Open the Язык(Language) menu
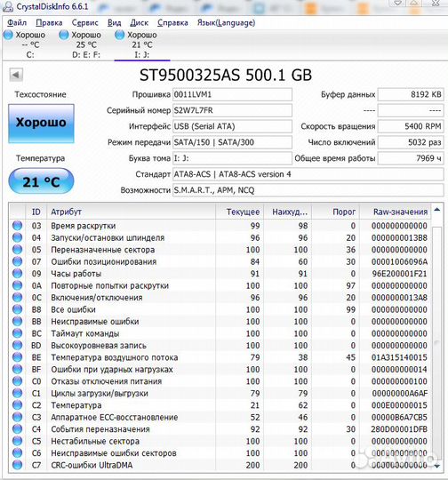Image resolution: width=448 pixels, height=480 pixels. (x=226, y=22)
